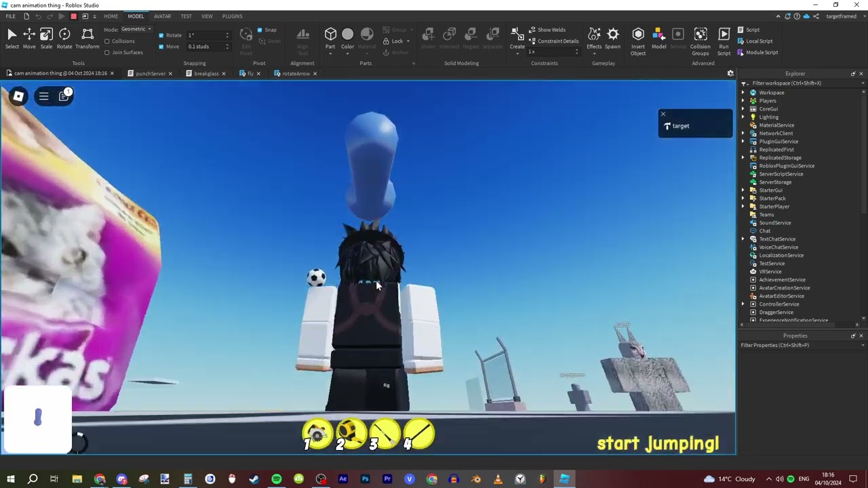Open the AVATAR ribbon tab
The height and width of the screenshot is (488, 868).
click(x=162, y=16)
